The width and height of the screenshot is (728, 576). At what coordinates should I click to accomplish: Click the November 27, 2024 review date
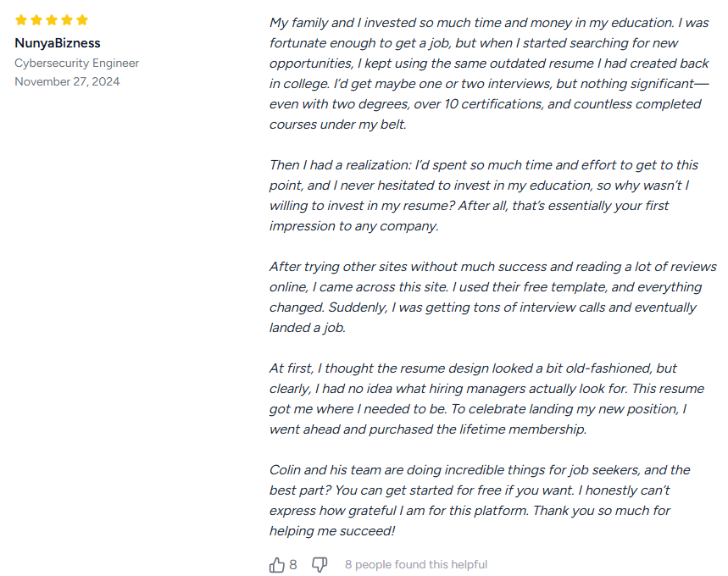[x=67, y=81]
